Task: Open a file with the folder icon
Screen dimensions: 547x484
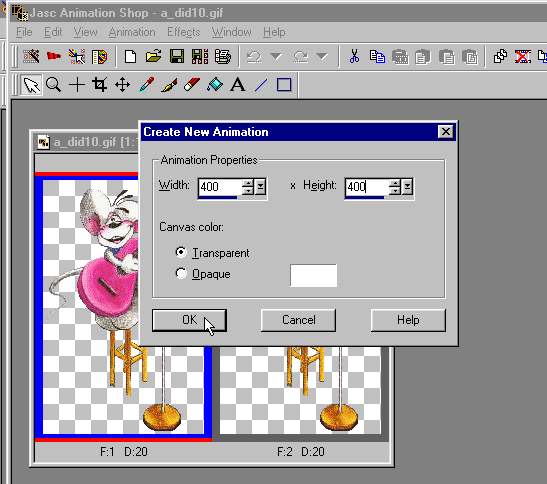Action: tap(153, 56)
